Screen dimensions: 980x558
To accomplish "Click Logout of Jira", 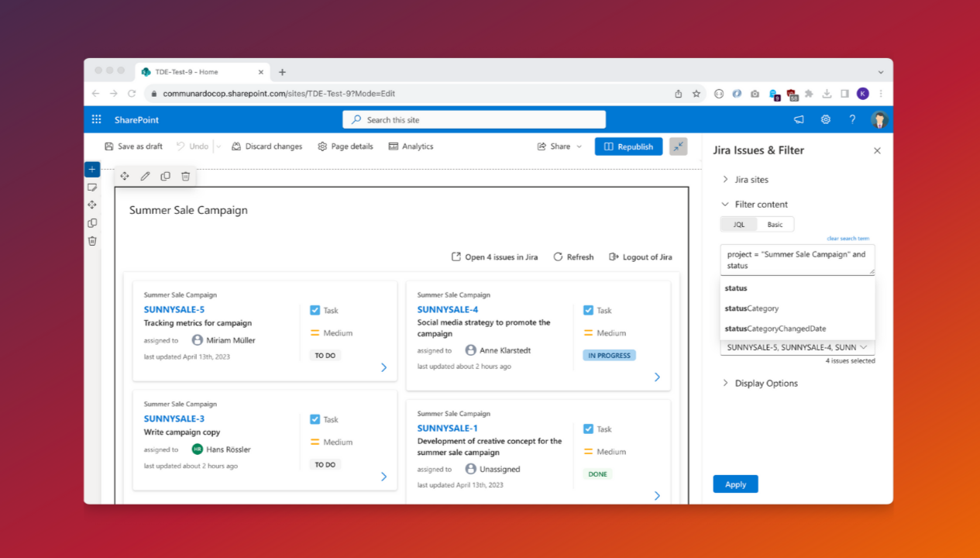I will tap(641, 257).
